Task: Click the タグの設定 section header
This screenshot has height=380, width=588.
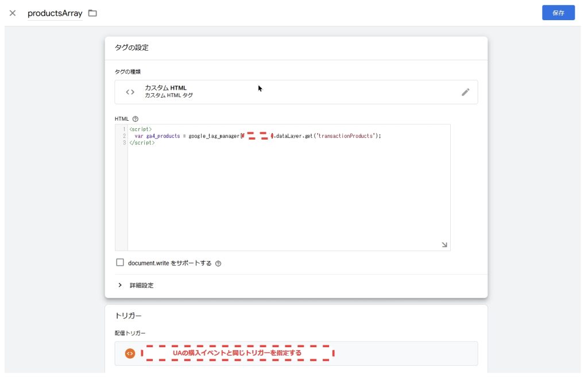Action: tap(132, 48)
